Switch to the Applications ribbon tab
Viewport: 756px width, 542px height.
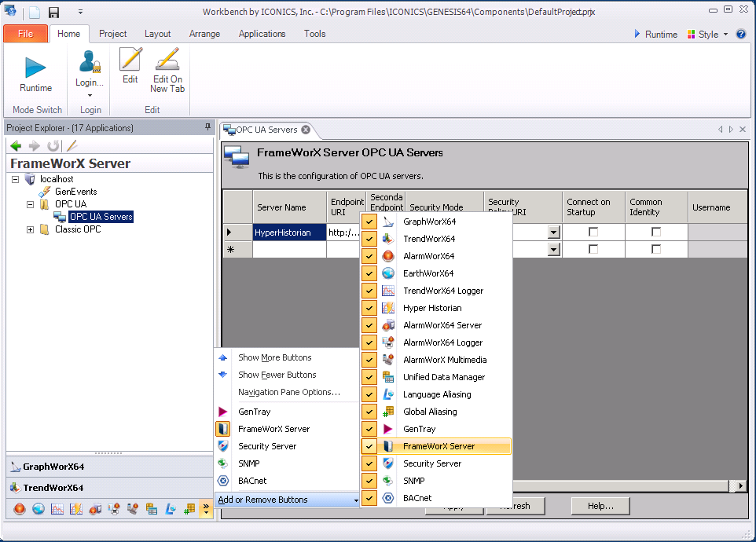262,34
